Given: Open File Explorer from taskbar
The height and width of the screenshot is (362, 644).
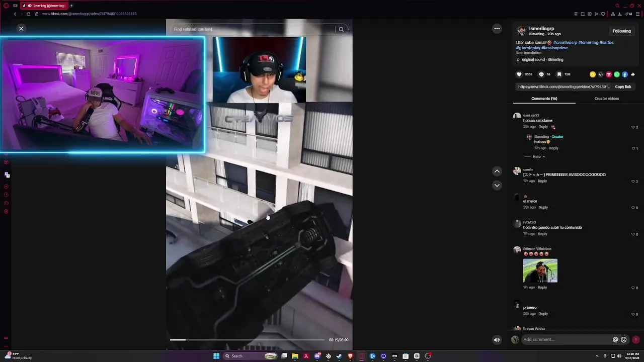Looking at the screenshot, I should 295,356.
